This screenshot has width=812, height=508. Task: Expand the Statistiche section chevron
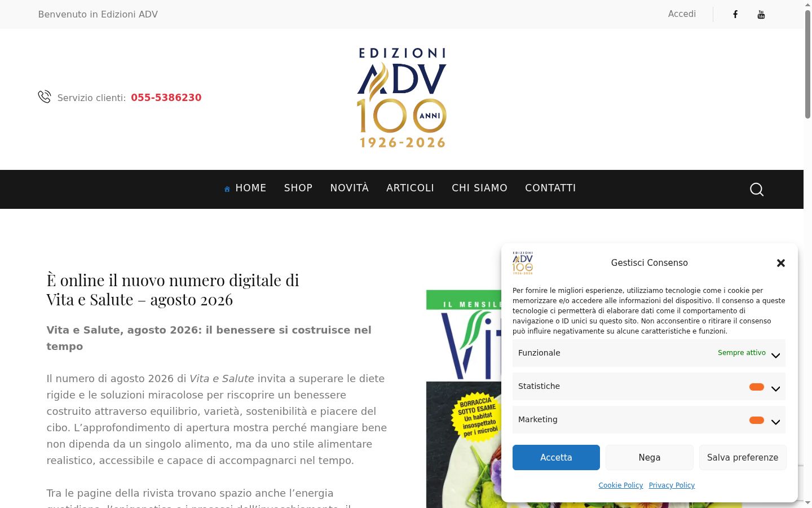point(776,389)
